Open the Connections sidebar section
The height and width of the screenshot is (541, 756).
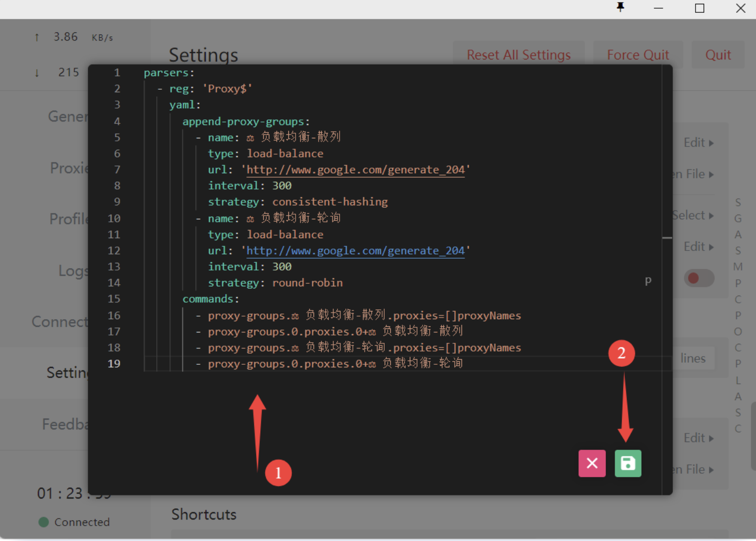click(60, 322)
